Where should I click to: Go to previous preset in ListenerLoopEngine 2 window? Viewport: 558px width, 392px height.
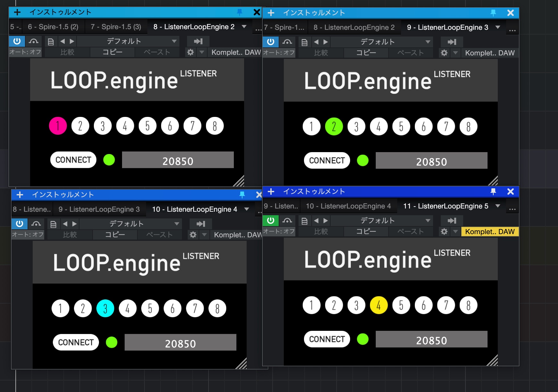click(63, 41)
